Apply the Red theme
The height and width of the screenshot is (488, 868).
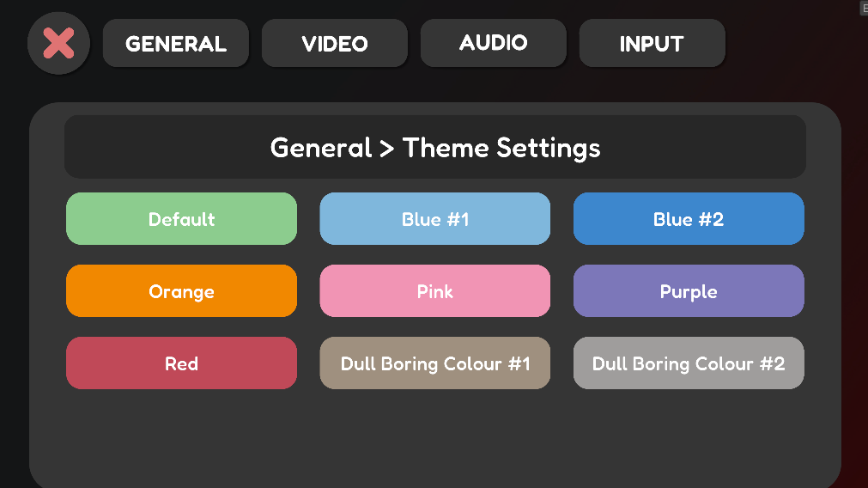coord(181,363)
